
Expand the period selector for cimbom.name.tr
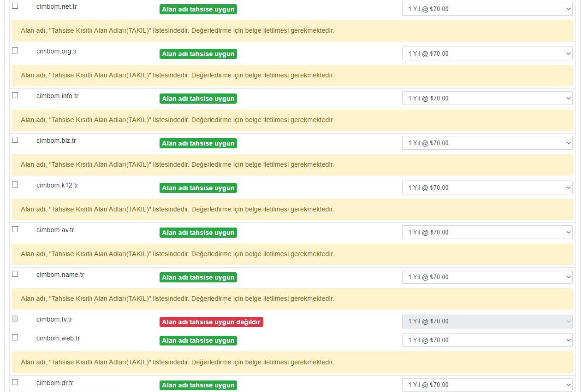[487, 277]
